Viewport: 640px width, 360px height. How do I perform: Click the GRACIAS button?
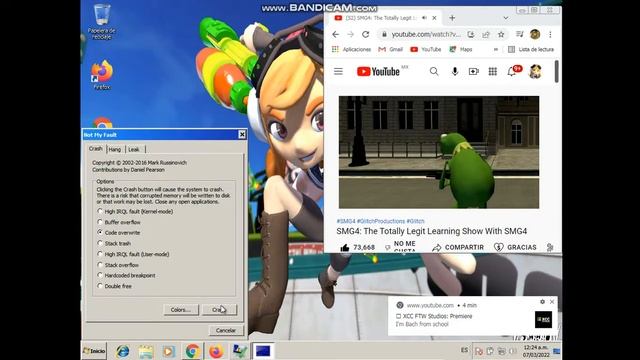point(515,247)
